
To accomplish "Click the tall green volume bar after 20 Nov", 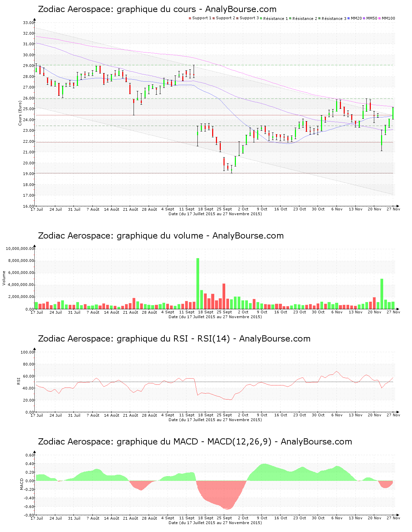I will [x=382, y=294].
